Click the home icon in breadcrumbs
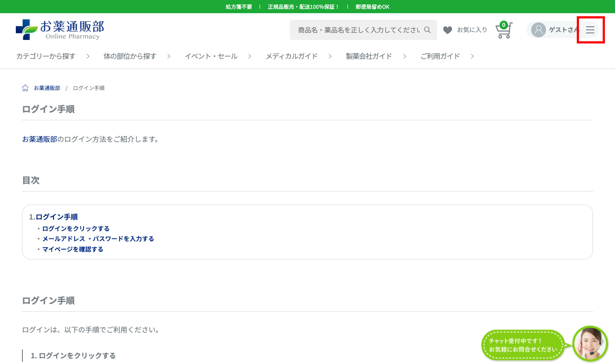 (x=25, y=87)
